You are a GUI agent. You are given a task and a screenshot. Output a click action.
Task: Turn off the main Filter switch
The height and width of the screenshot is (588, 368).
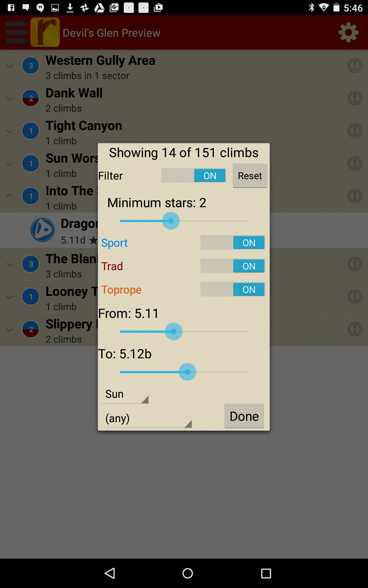194,175
